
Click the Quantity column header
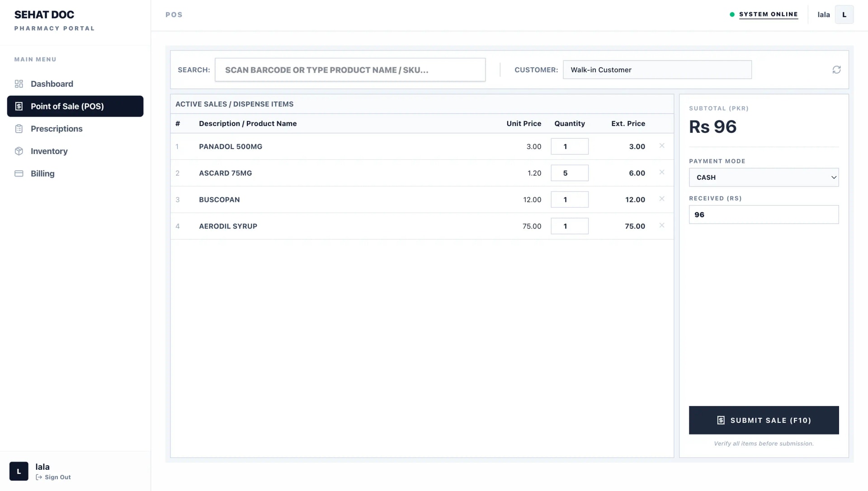(570, 124)
